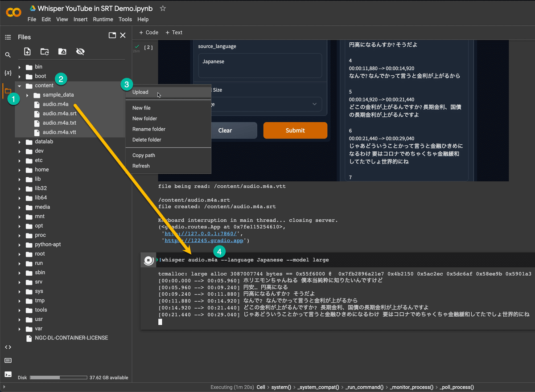535x392 pixels.
Task: Click Google Drive icon beside notebook title
Action: pos(32,8)
